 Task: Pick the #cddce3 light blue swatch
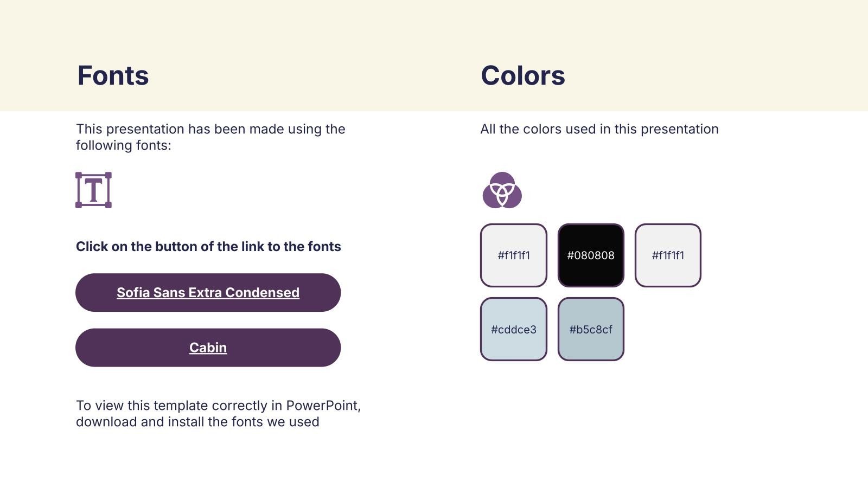513,329
